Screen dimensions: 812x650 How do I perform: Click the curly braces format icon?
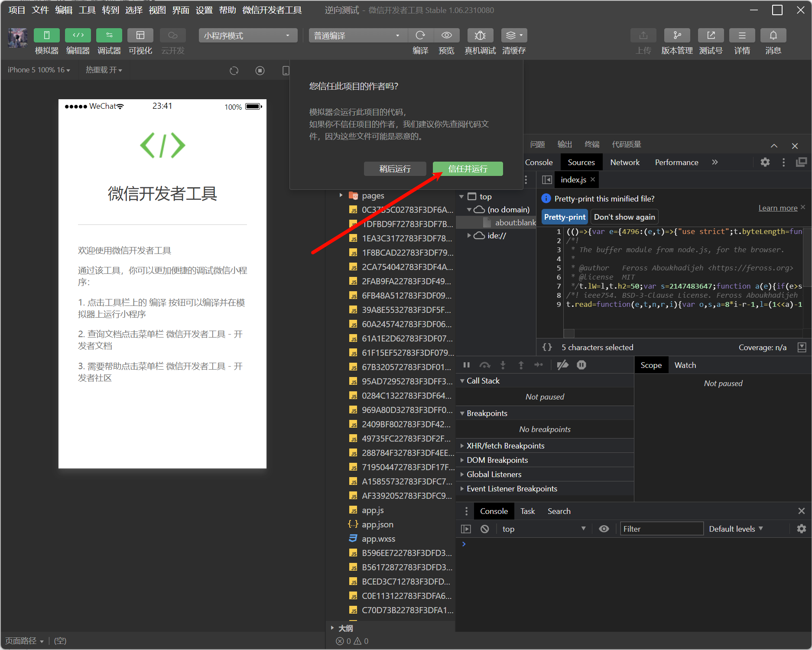(547, 347)
